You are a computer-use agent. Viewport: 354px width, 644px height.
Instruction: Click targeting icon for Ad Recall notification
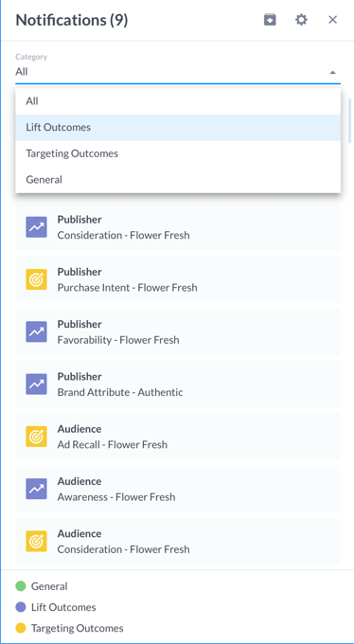[x=36, y=437]
